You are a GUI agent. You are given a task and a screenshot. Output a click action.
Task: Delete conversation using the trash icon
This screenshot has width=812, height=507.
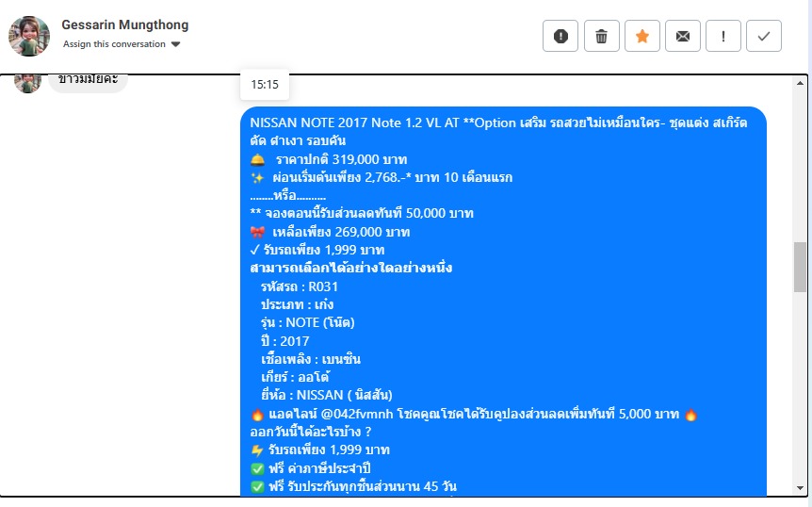601,36
